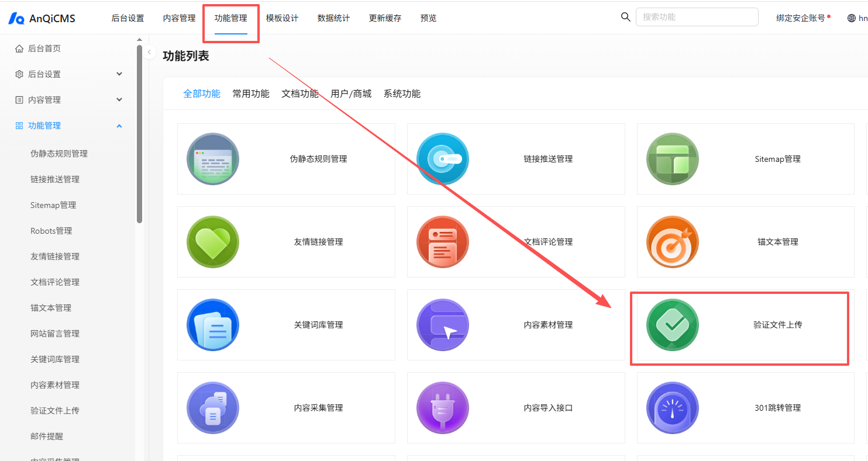This screenshot has width=868, height=461.
Task: Open 链接推送管理 feature icon
Action: [443, 158]
